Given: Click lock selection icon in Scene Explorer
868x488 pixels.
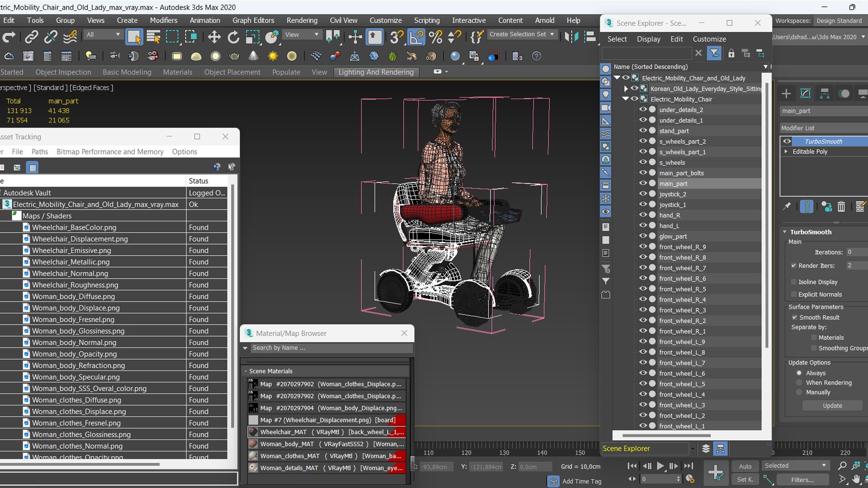Looking at the screenshot, I should [731, 53].
